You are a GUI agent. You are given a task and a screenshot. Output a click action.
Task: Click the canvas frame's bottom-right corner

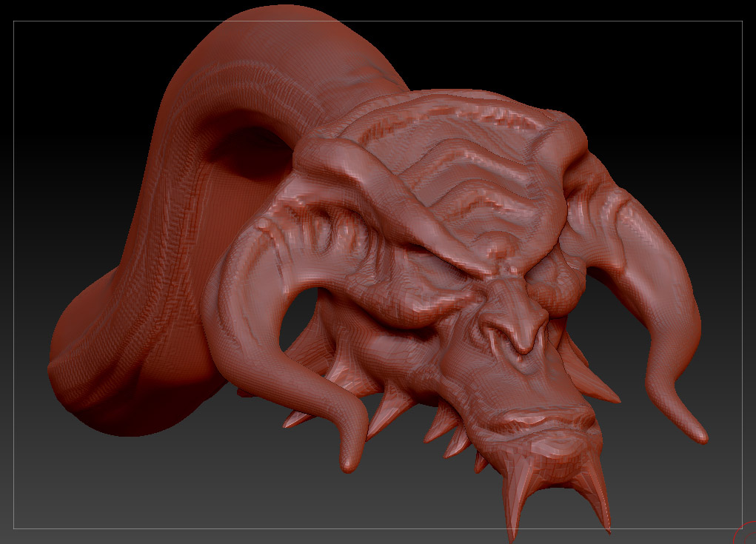[x=742, y=528]
